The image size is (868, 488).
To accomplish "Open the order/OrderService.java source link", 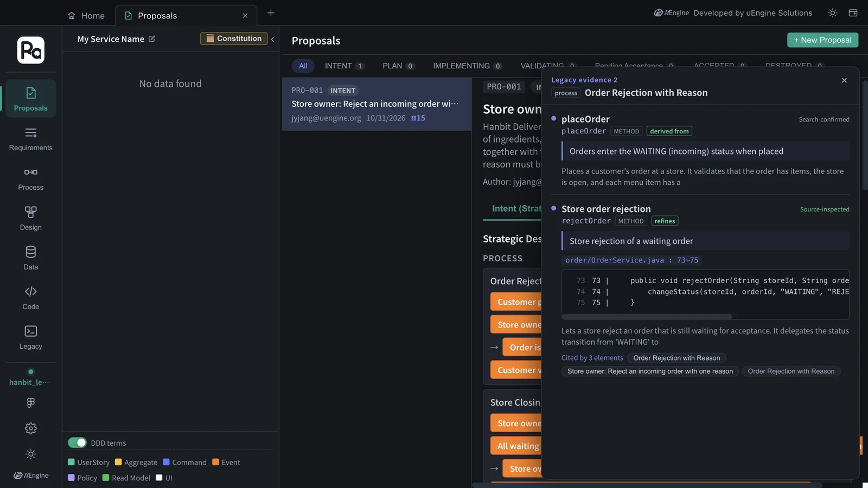I will point(631,260).
